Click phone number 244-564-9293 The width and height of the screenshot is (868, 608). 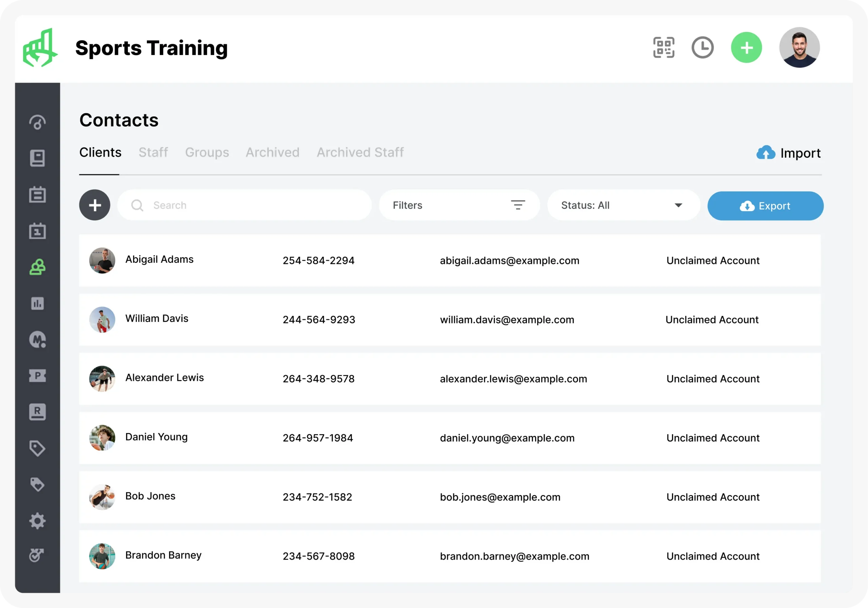click(x=319, y=319)
